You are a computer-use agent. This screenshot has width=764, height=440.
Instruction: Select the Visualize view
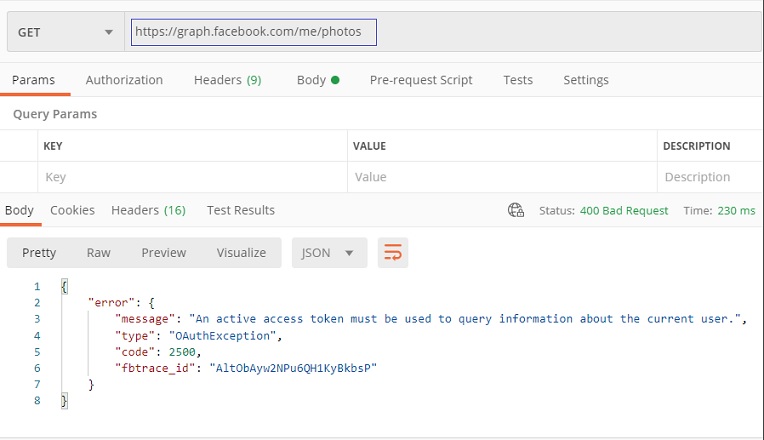241,253
